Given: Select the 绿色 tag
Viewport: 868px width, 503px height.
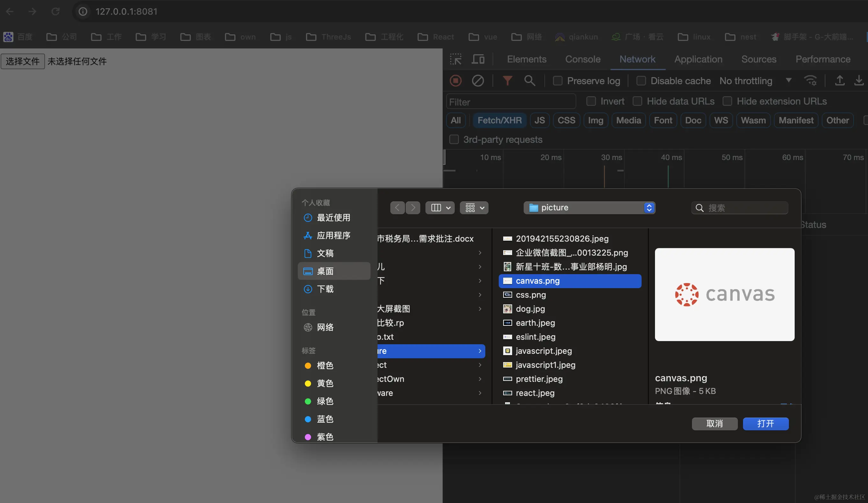Looking at the screenshot, I should [334, 401].
